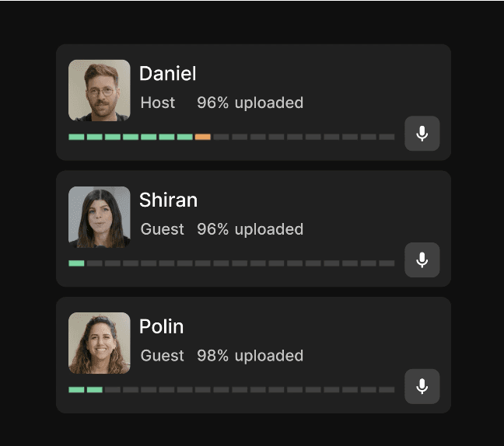Mute Daniel's microphone

(x=422, y=134)
